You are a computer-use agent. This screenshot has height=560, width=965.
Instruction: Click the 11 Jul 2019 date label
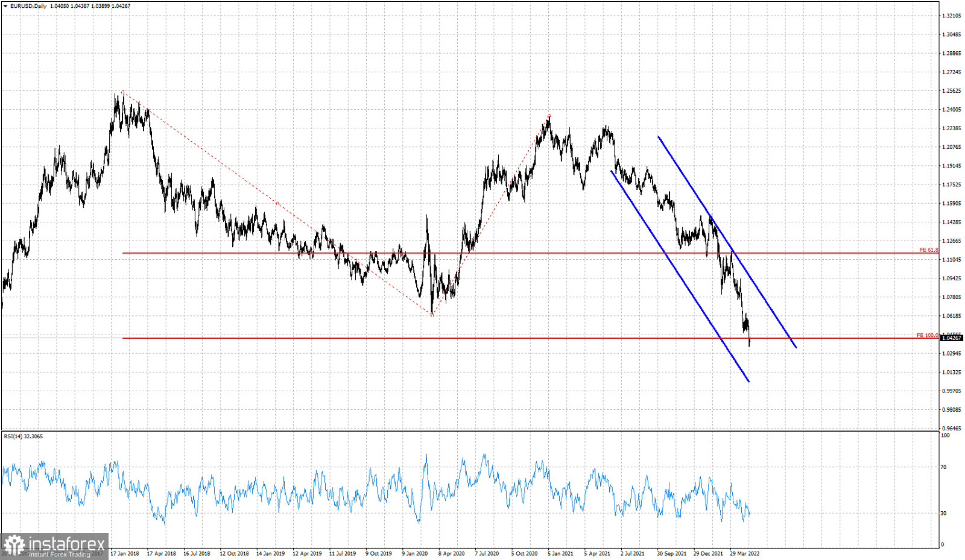click(x=343, y=553)
